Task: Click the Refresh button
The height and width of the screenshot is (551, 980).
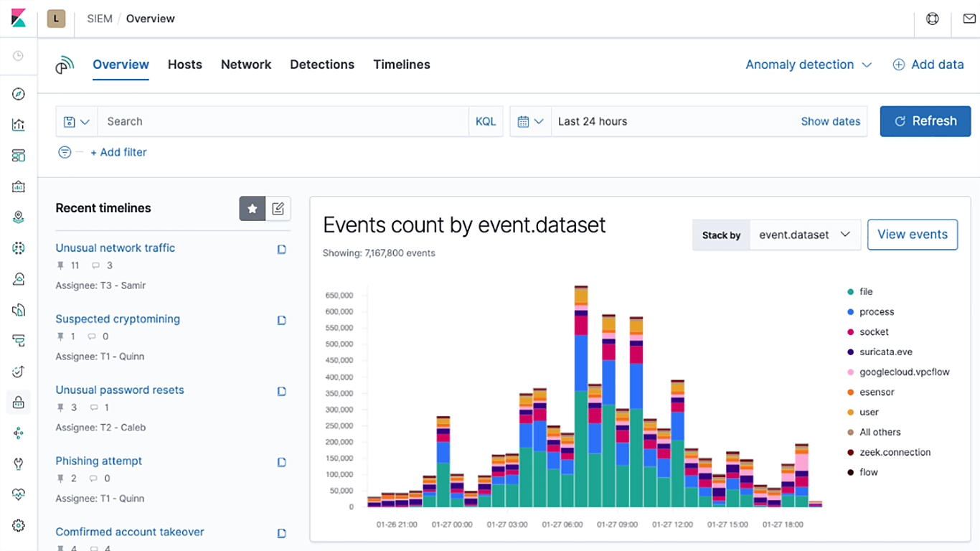Action: click(x=925, y=121)
